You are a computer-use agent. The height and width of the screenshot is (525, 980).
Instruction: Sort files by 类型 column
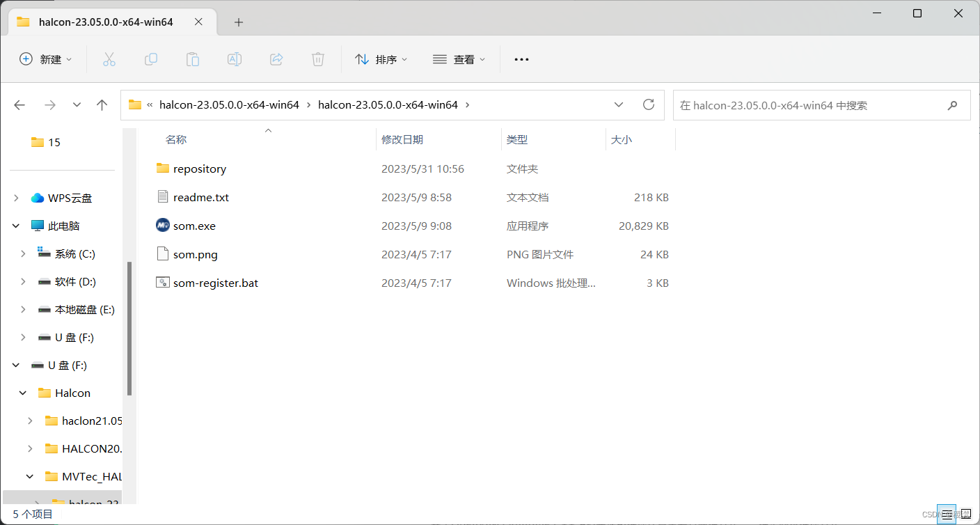click(517, 139)
